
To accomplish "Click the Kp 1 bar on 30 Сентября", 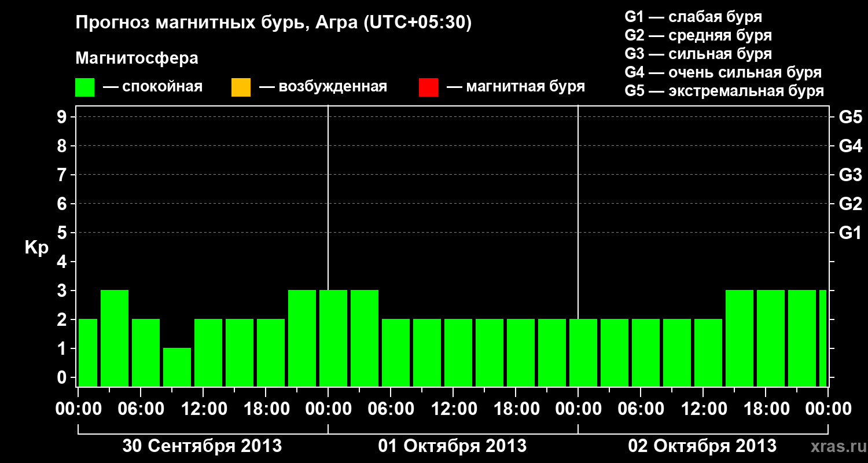I will tap(177, 367).
